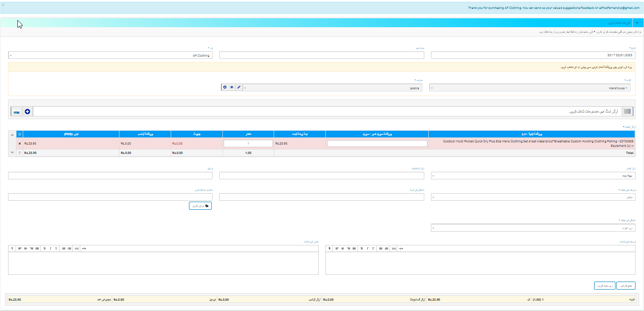This screenshot has width=644, height=311.
Task: Click the quantity field showing 1
Action: (248, 144)
